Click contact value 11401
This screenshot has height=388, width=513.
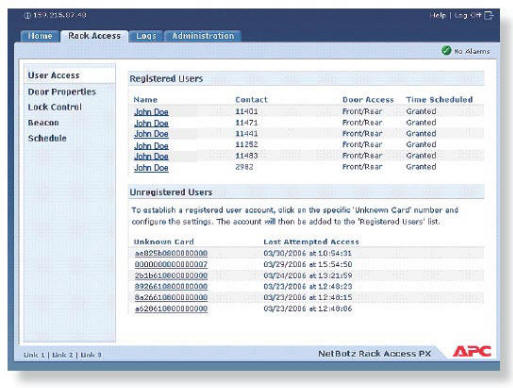coord(247,111)
